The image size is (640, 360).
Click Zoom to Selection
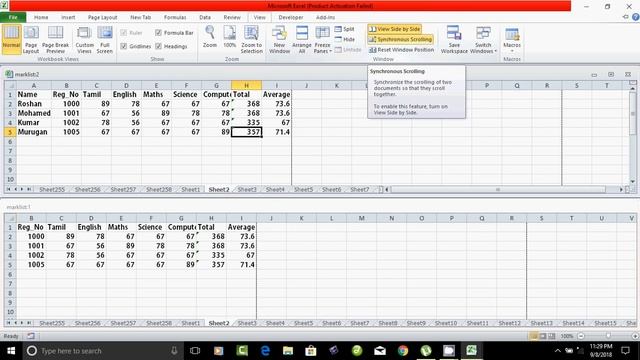click(251, 39)
